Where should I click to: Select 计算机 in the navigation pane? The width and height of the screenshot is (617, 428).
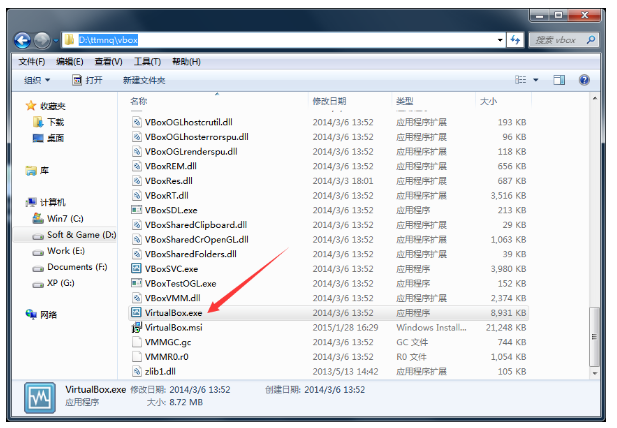click(x=46, y=203)
